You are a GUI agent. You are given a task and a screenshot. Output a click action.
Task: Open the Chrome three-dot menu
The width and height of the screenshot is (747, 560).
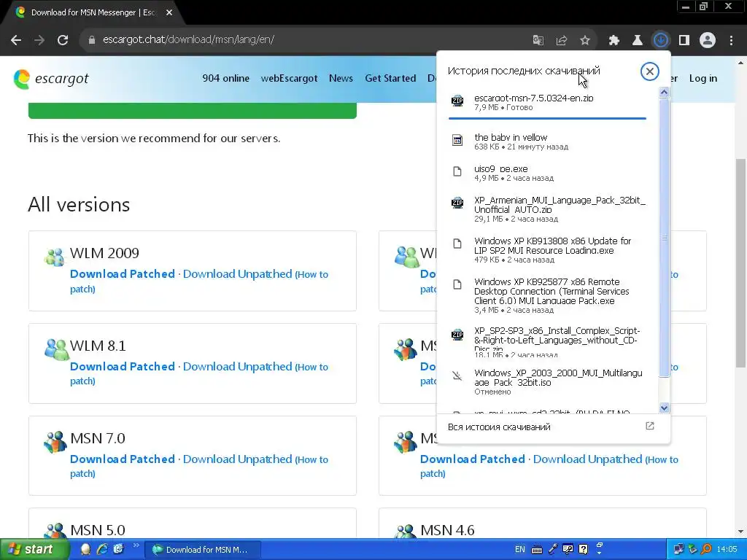[731, 40]
